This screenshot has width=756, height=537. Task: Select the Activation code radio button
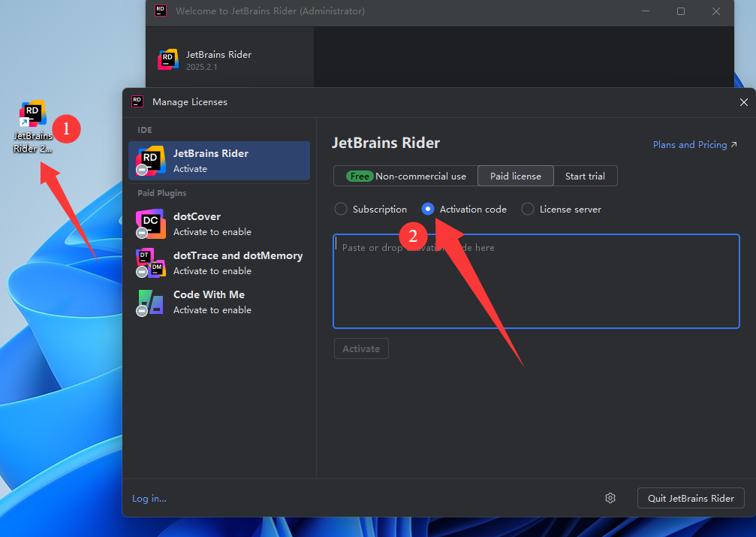[428, 209]
